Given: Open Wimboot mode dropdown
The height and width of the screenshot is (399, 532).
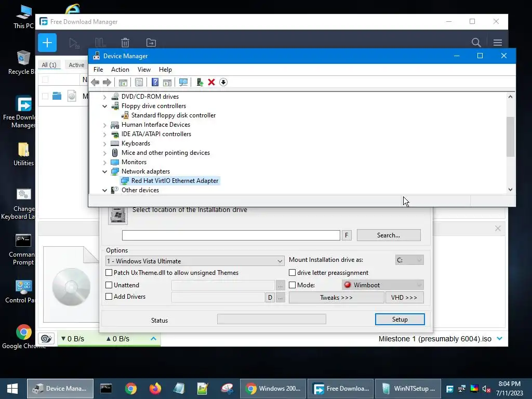Looking at the screenshot, I should click(383, 285).
